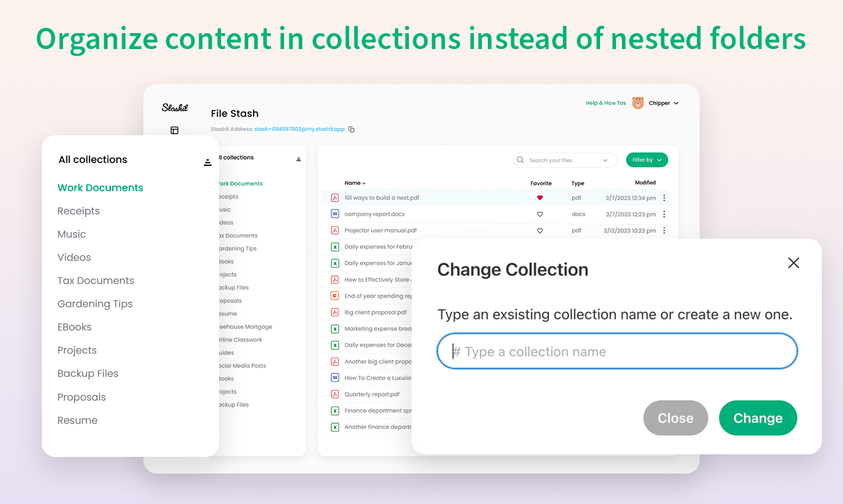Favorite the company report.docx file
Viewport: 843px width, 504px height.
pyautogui.click(x=540, y=214)
